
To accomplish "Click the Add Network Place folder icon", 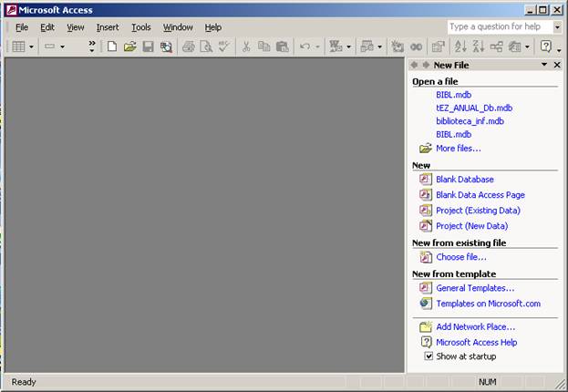I will tap(425, 326).
